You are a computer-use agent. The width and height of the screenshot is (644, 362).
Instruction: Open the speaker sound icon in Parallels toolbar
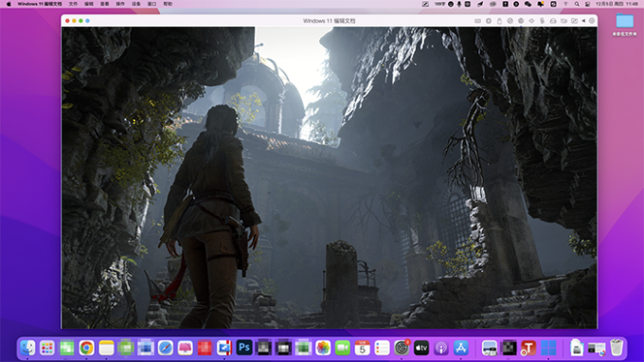(x=531, y=21)
